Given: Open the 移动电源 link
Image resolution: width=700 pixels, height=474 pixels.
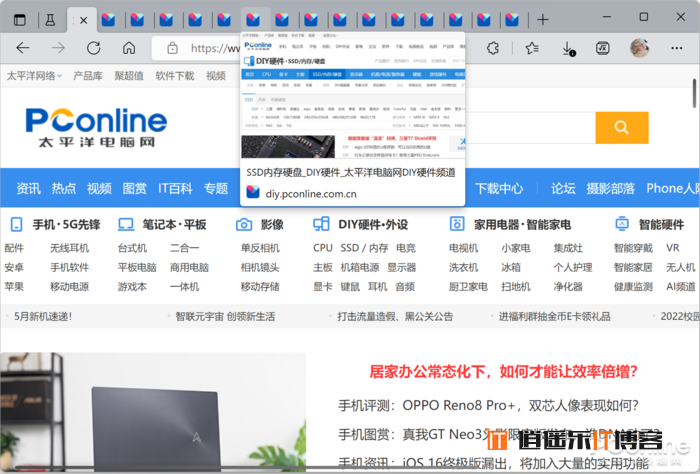Looking at the screenshot, I should 69,287.
